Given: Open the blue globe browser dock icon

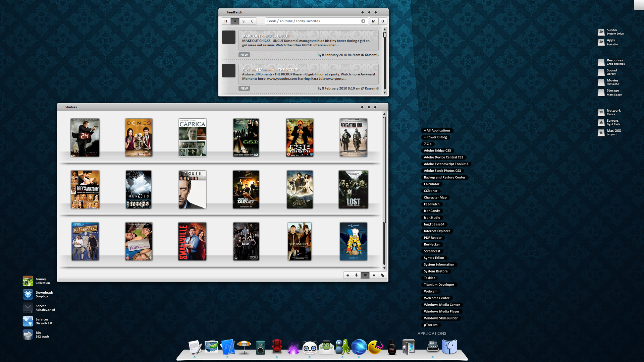Looking at the screenshot, I should tap(359, 347).
